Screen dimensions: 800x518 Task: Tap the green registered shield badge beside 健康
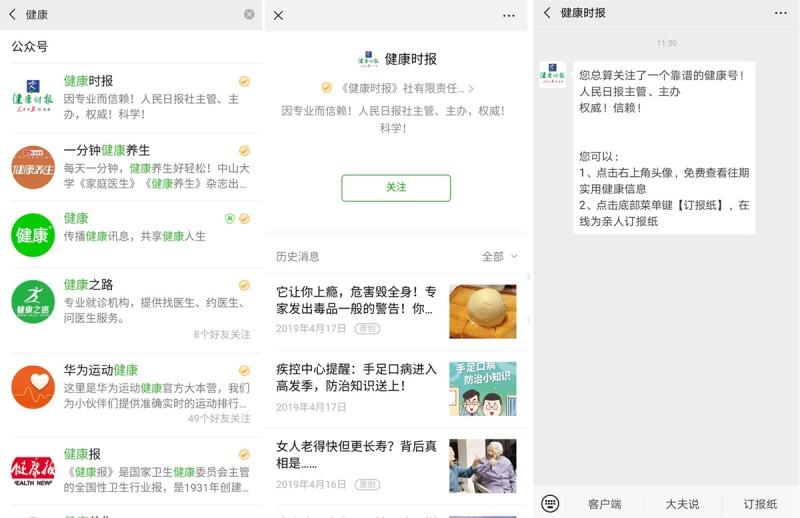(x=230, y=219)
